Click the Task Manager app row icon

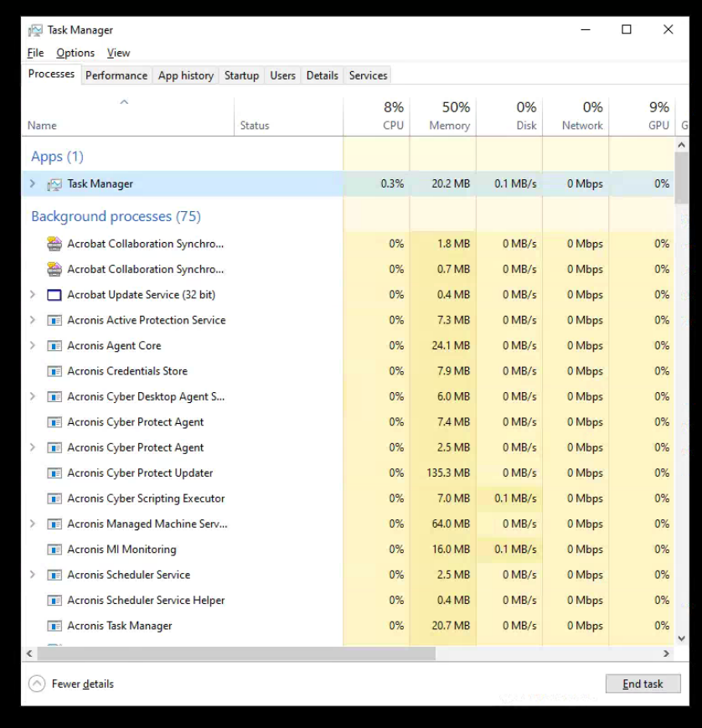click(54, 184)
